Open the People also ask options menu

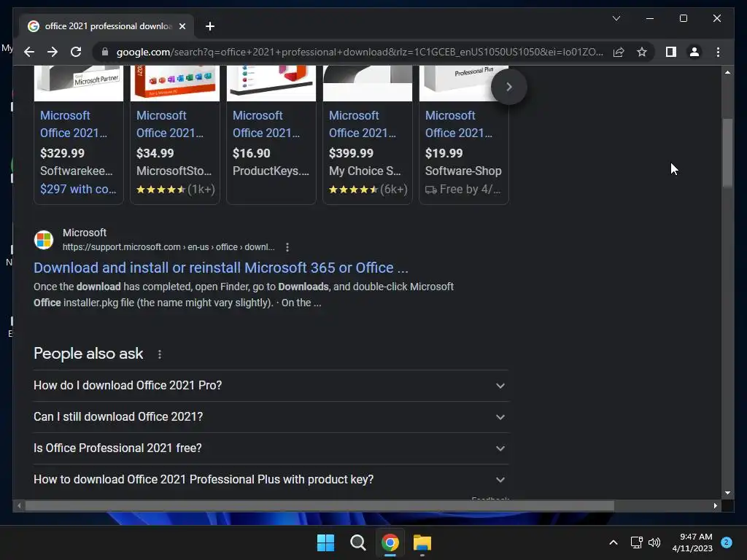[160, 354]
